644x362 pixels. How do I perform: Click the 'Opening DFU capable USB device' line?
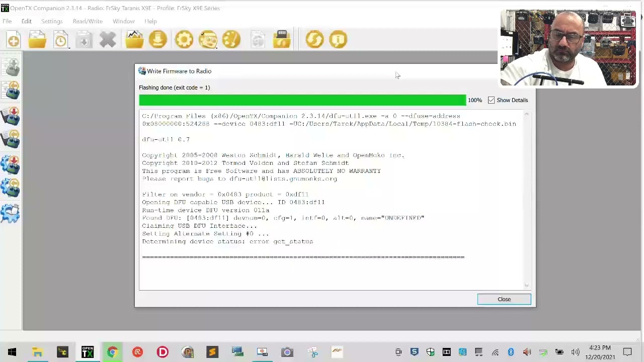[233, 202]
